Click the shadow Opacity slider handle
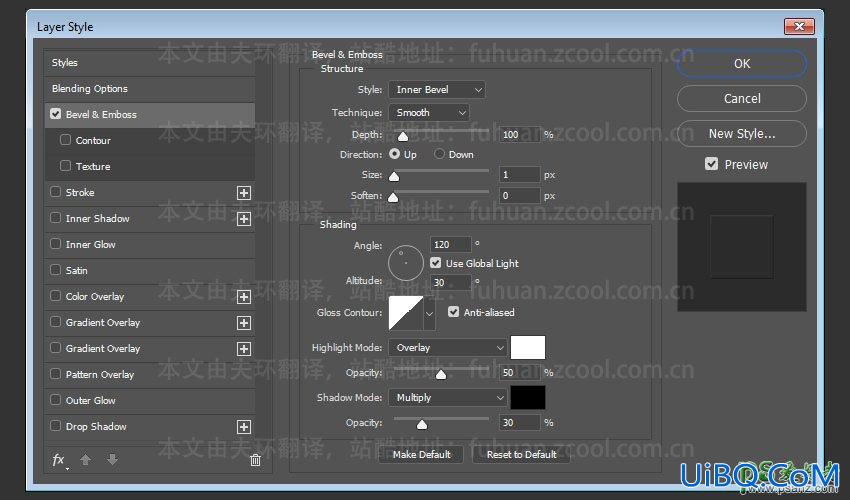This screenshot has width=850, height=500. pos(421,424)
